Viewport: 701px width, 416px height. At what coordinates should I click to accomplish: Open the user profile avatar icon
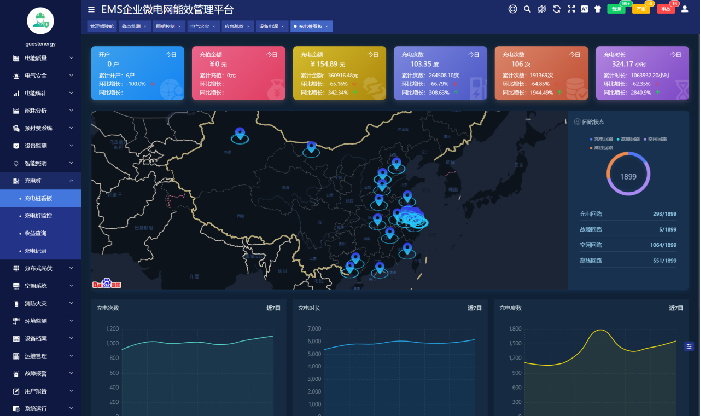684,9
